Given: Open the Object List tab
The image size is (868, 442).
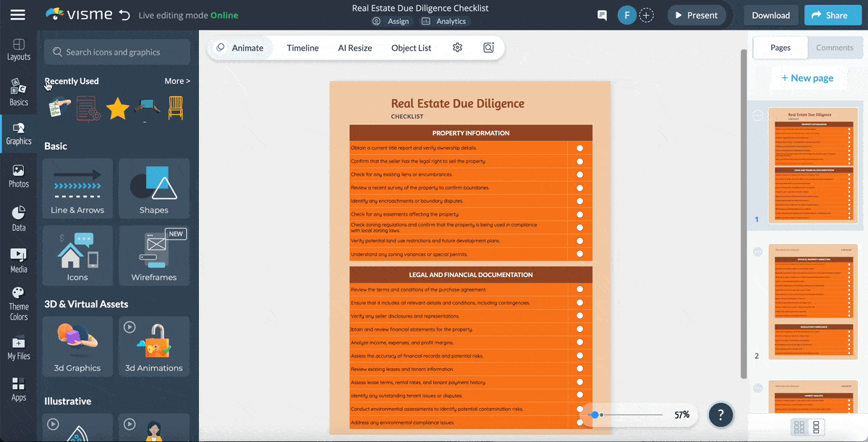Looking at the screenshot, I should (410, 47).
